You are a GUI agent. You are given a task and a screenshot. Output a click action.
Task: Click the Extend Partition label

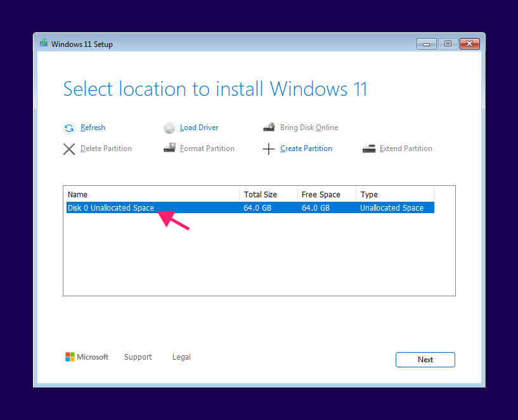pyautogui.click(x=406, y=148)
